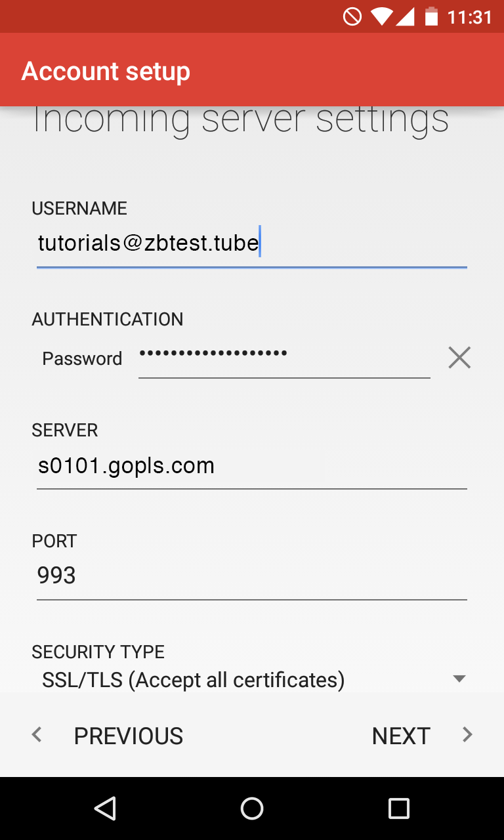Click into the Password field
The width and height of the screenshot is (504, 840).
click(283, 358)
